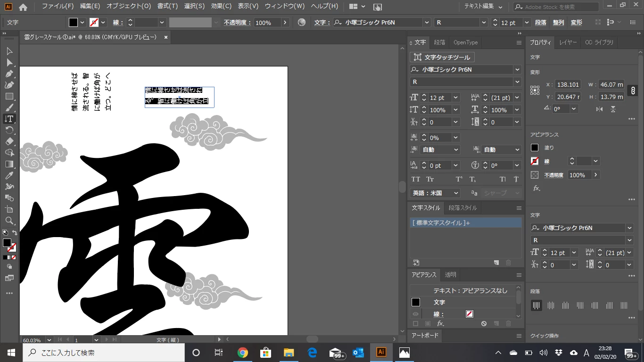Swap fill and stroke in toolbar

click(x=14, y=232)
